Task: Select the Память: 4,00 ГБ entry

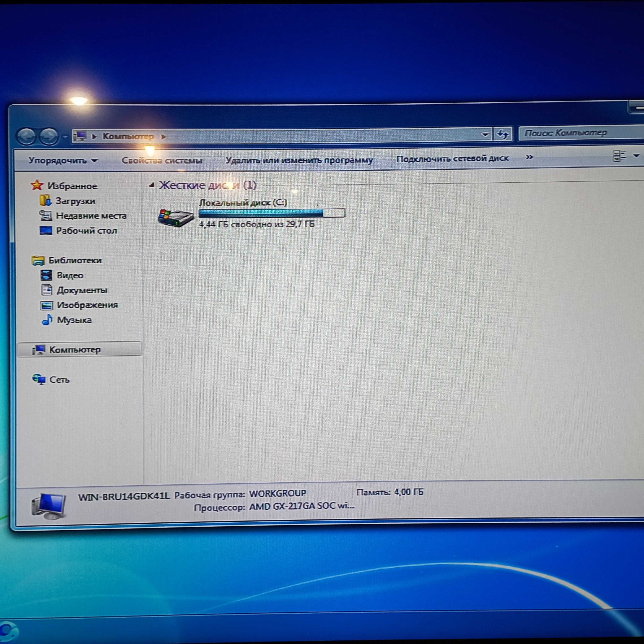Action: tap(390, 492)
